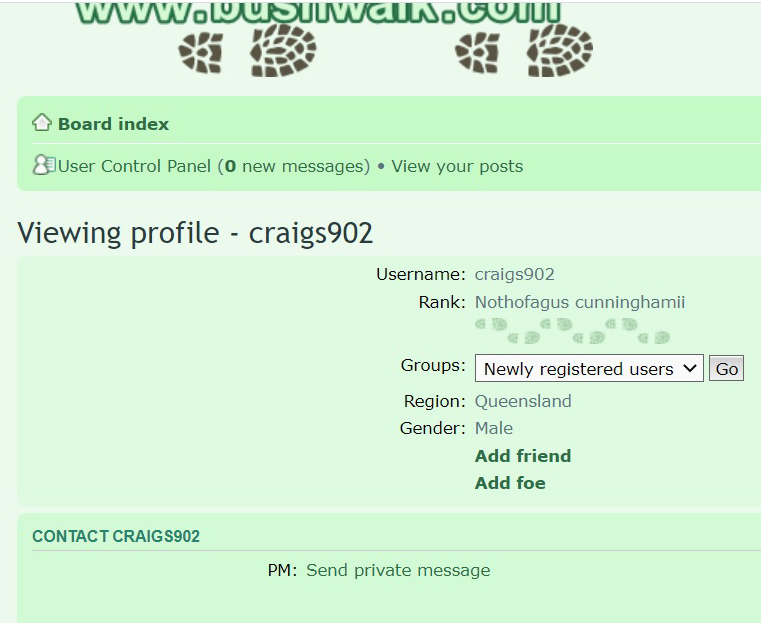Viewport: 761px width, 623px height.
Task: Click the Send private message link
Action: [x=398, y=570]
